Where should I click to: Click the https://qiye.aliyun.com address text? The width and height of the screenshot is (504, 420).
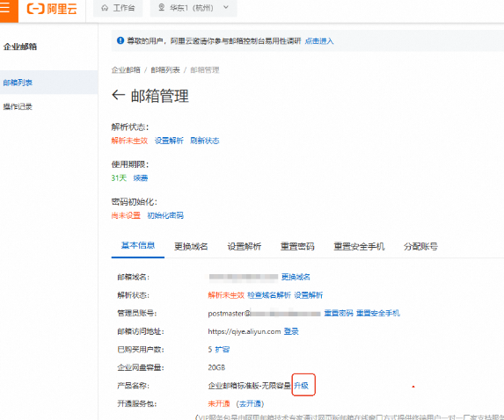245,331
